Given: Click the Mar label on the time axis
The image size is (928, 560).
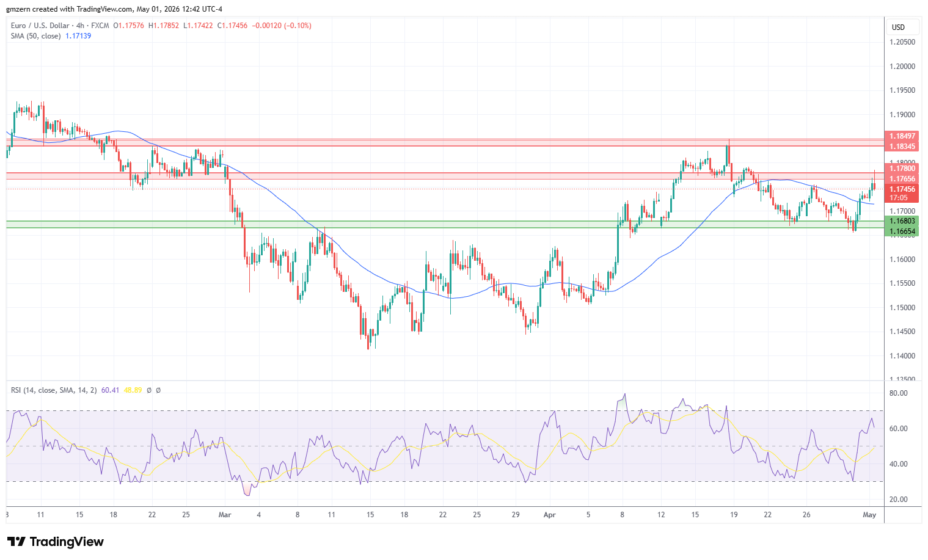Looking at the screenshot, I should click(225, 515).
